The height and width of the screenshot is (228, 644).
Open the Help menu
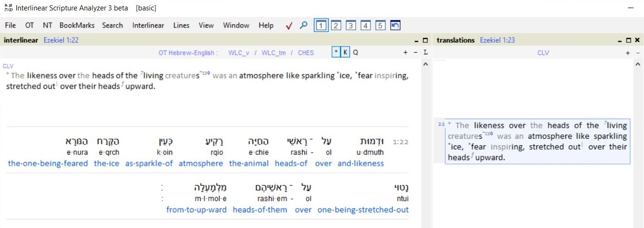[266, 26]
